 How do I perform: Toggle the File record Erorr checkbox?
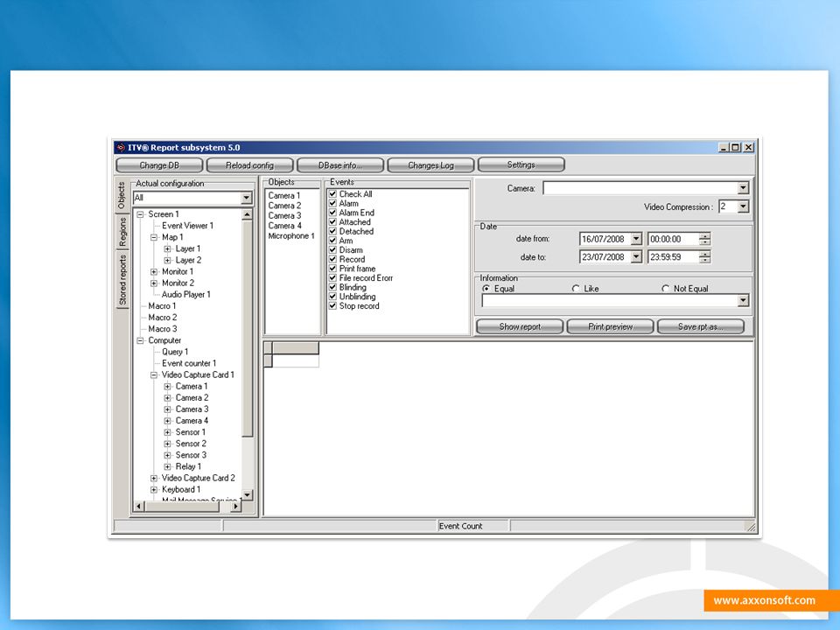(x=332, y=278)
